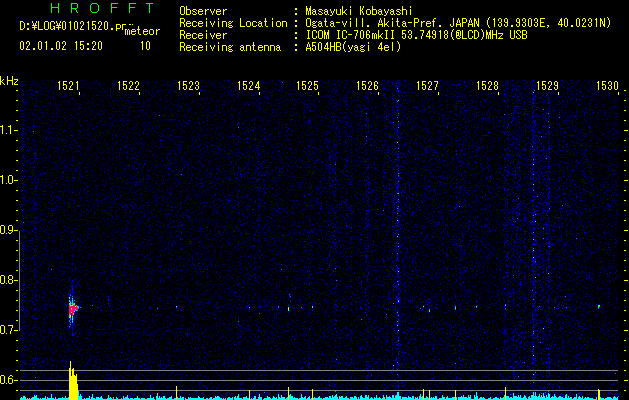The height and width of the screenshot is (400, 629).
Task: Click the 0.8 frequency axis label
Action: [8, 280]
